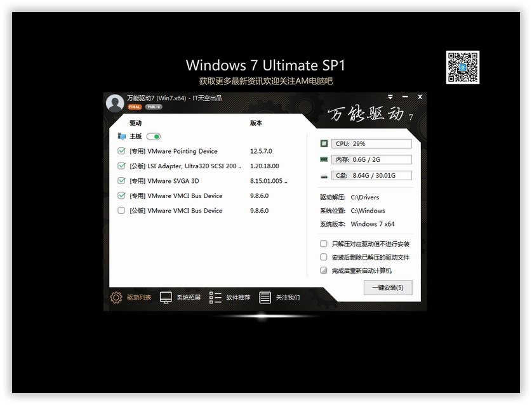Uncheck [专用] VMware VMCI Bus Device
Image resolution: width=532 pixels, height=405 pixels.
click(x=121, y=196)
